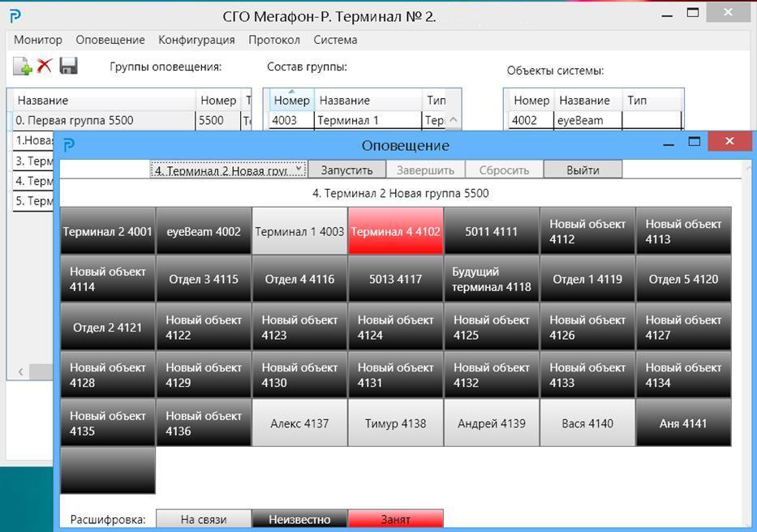757x532 pixels.
Task: Click the floppy disk save icon
Action: click(x=68, y=66)
